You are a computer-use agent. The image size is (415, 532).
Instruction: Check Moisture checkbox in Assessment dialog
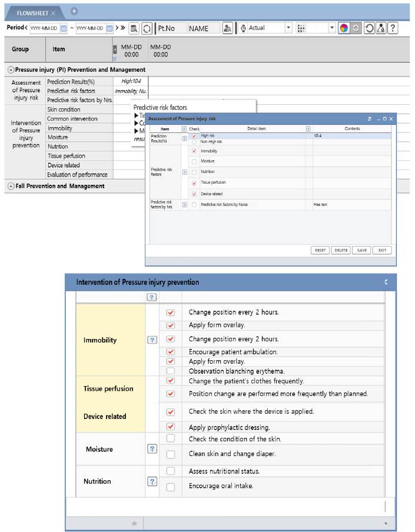[194, 161]
